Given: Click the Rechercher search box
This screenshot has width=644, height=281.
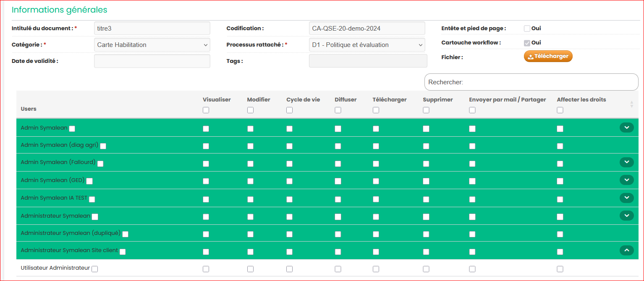Looking at the screenshot, I should [x=531, y=82].
